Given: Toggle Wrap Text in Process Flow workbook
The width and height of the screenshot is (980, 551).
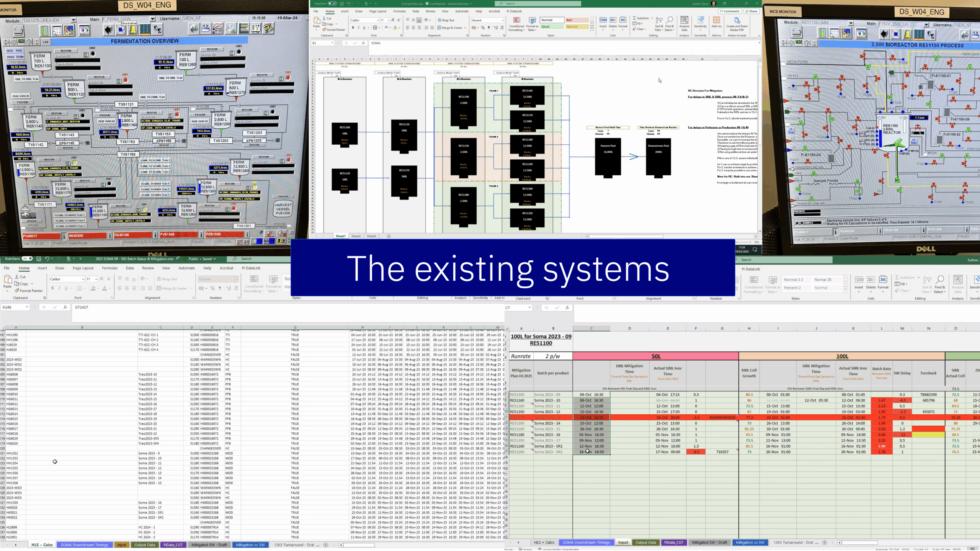Looking at the screenshot, I should [446, 20].
